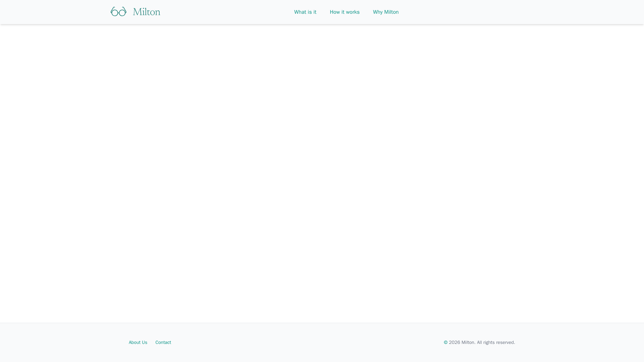Viewport: 644px width, 362px height.
Task: Click the round spectacles brand icon
Action: tap(118, 12)
